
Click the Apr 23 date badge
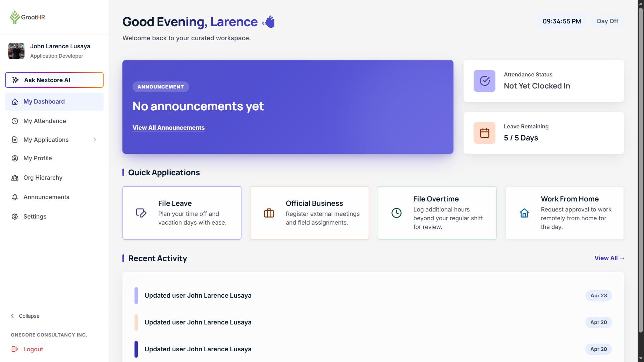pyautogui.click(x=599, y=296)
